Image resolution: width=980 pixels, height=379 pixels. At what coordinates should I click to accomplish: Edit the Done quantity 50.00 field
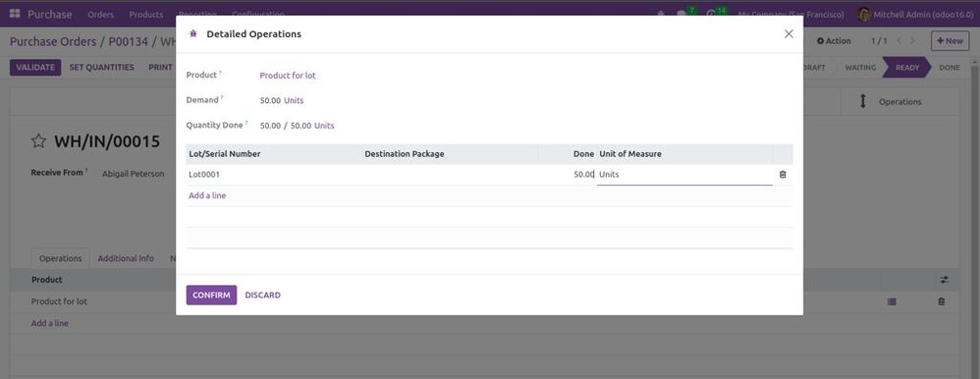(567, 175)
